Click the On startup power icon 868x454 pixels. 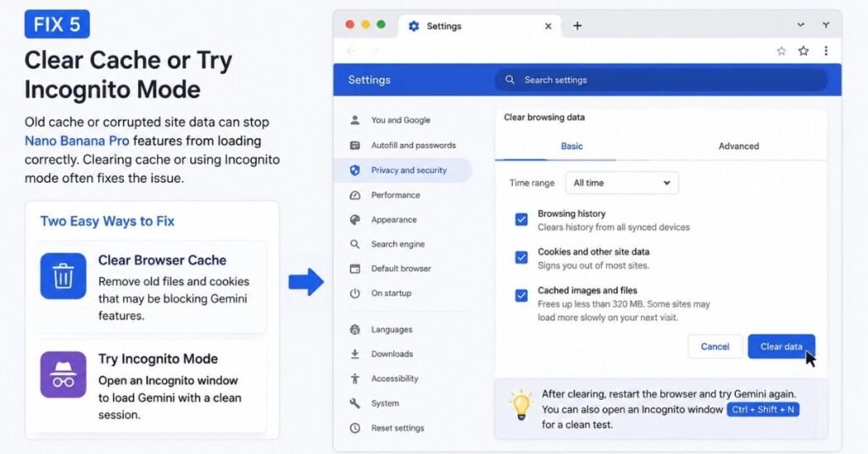355,293
